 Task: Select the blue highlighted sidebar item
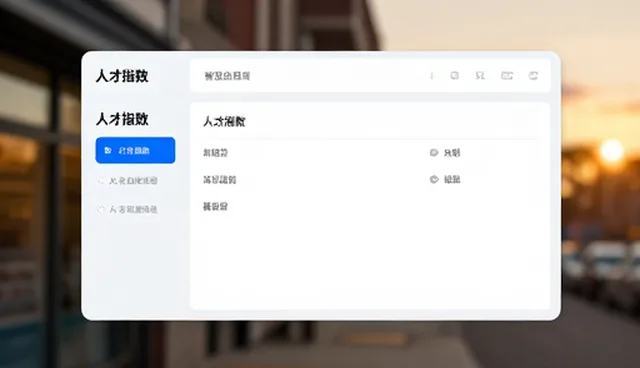coord(135,150)
